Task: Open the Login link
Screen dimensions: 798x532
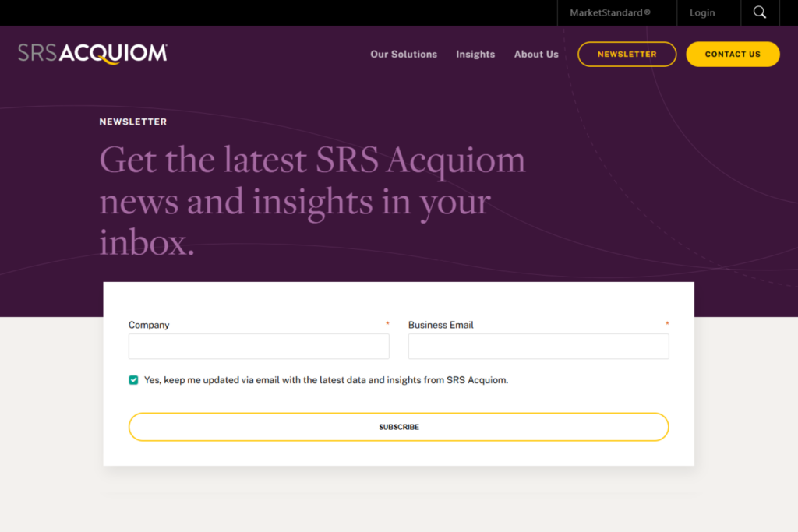Action: [702, 12]
